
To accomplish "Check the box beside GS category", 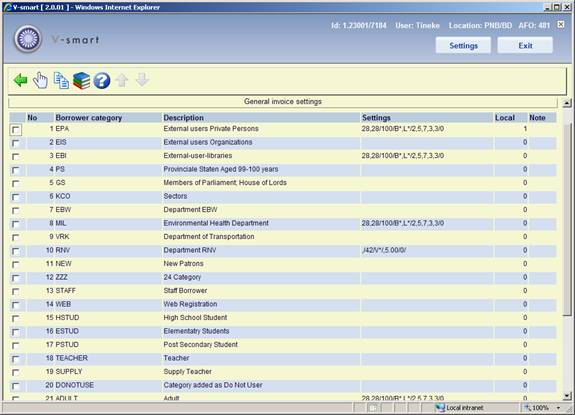I will pos(16,183).
